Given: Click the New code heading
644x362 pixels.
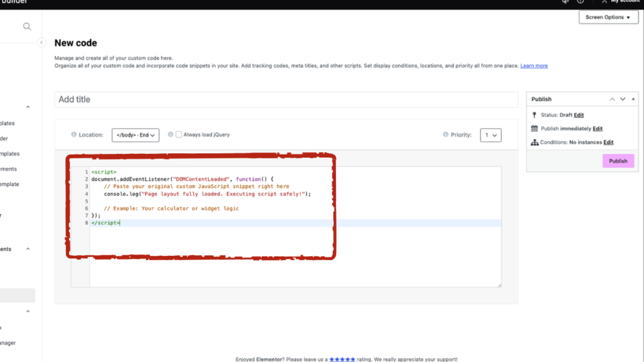Looking at the screenshot, I should (75, 43).
